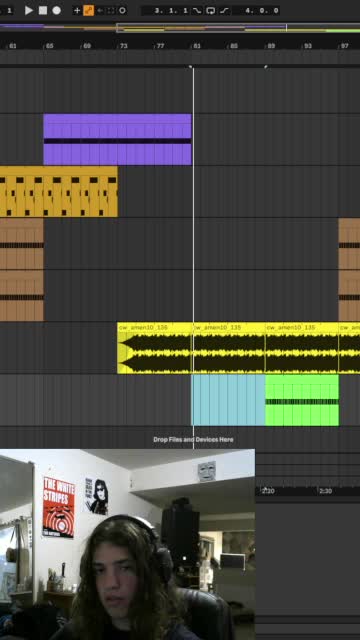
Task: Select the green MIDI clip
Action: pyautogui.click(x=302, y=400)
